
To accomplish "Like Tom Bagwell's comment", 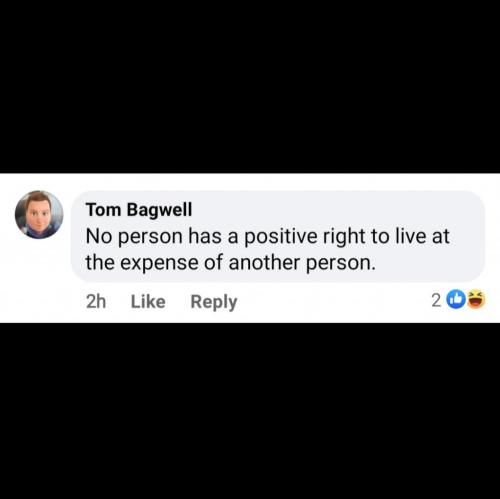I will (x=148, y=302).
